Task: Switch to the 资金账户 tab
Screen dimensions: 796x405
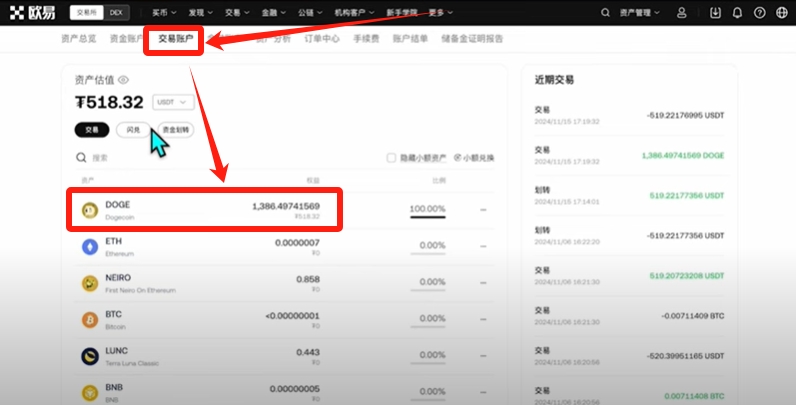Action: click(x=126, y=39)
